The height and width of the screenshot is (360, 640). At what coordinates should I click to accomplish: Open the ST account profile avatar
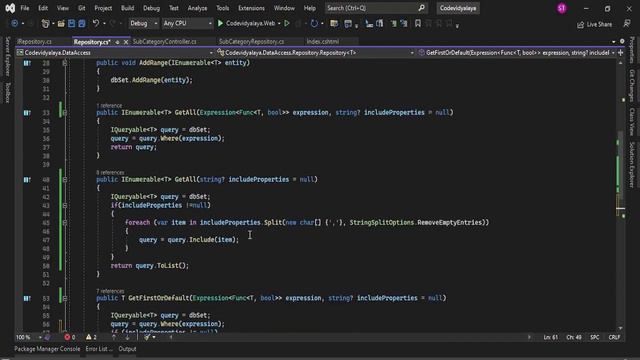click(x=562, y=8)
